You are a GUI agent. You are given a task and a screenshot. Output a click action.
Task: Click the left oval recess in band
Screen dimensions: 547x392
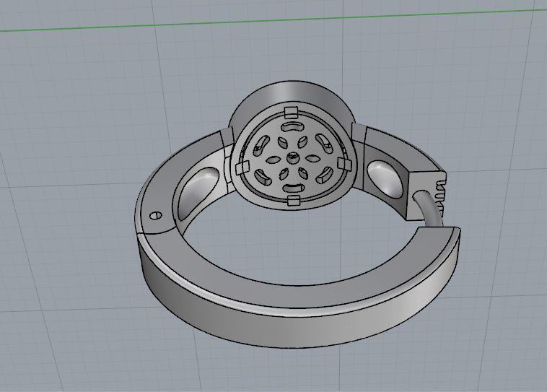point(198,193)
